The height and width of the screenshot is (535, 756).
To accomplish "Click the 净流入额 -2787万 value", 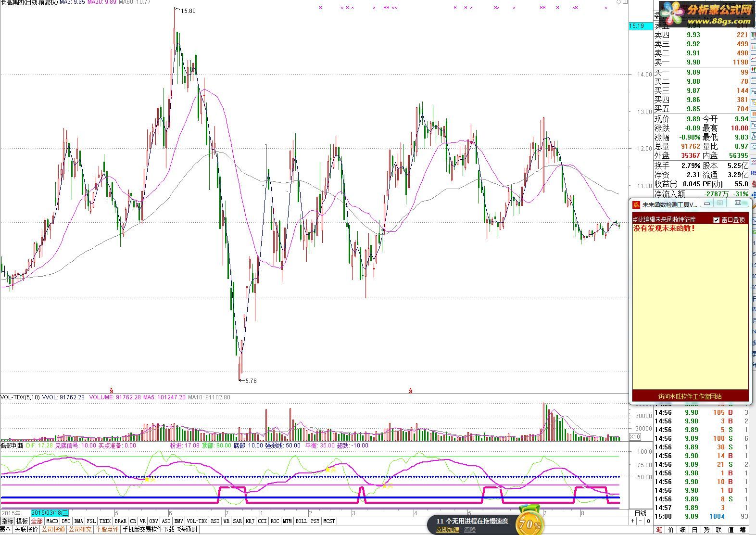I will click(716, 194).
